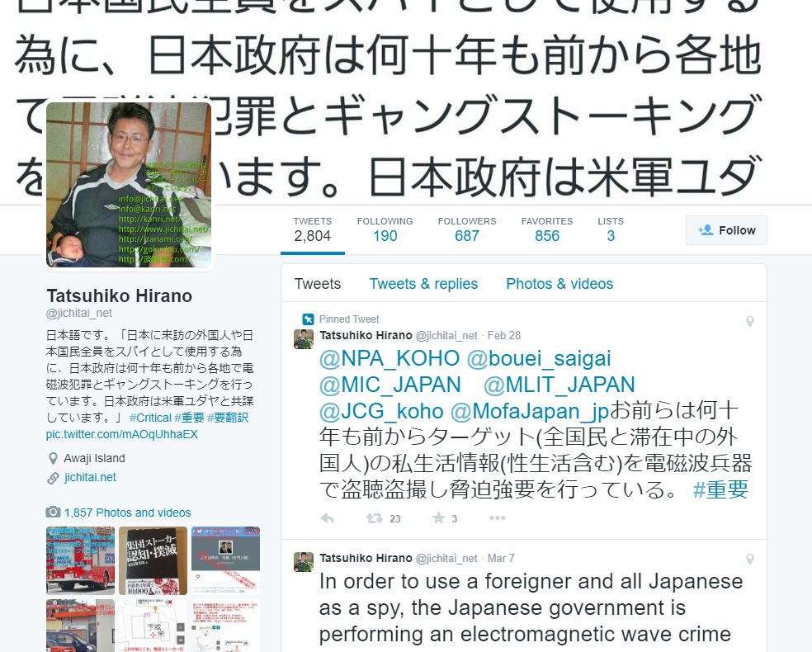This screenshot has width=812, height=652.
Task: Open 1,857 Photos and videos link
Action: tap(127, 513)
